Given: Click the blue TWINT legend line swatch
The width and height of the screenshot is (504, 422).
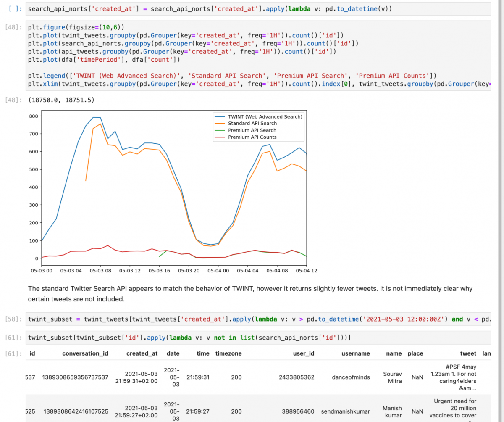Looking at the screenshot, I should point(220,116).
